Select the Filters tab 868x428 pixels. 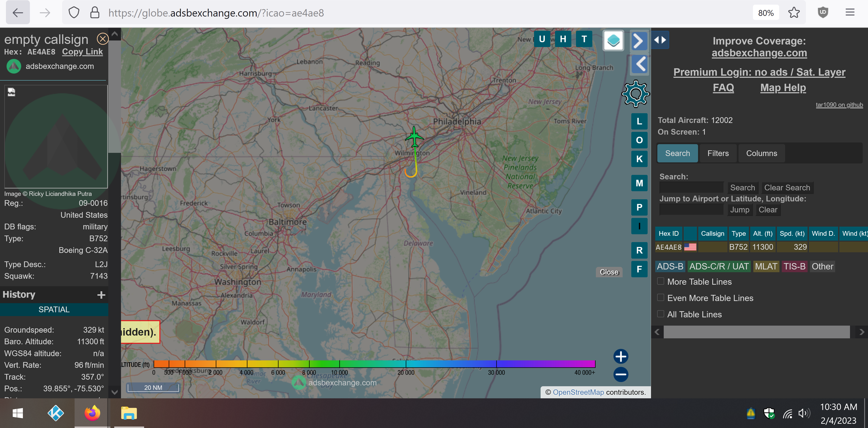[x=718, y=153]
